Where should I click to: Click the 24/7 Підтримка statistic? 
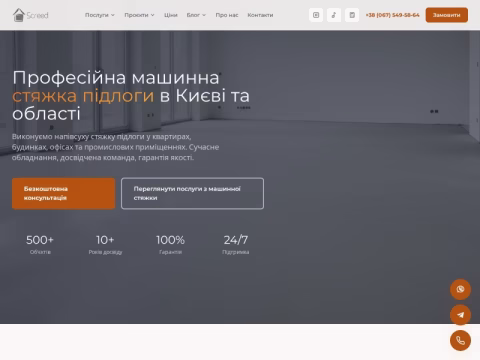point(236,244)
